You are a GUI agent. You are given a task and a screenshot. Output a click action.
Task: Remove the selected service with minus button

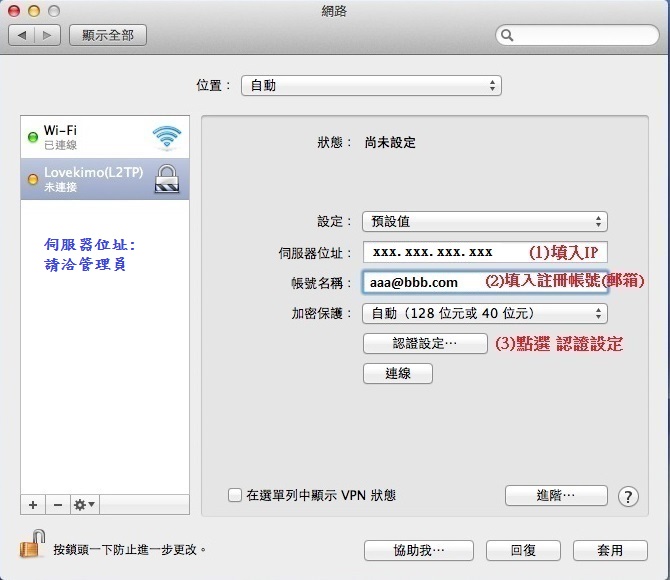(x=58, y=505)
